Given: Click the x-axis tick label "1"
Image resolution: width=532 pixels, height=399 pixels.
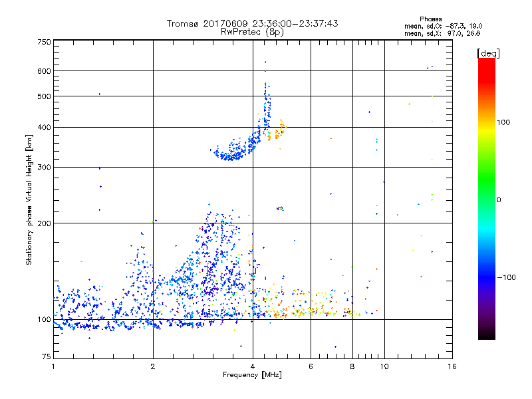Looking at the screenshot, I should click(x=53, y=366).
